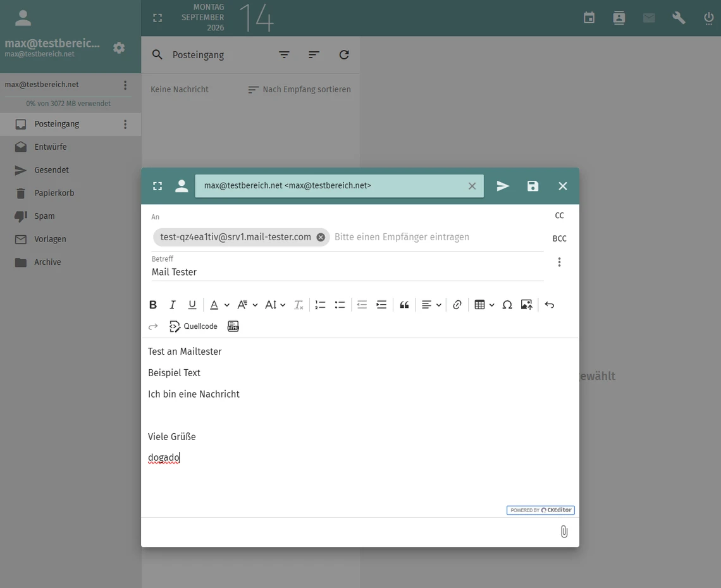Save the draft with floppy disk icon
The width and height of the screenshot is (721, 588).
(533, 186)
